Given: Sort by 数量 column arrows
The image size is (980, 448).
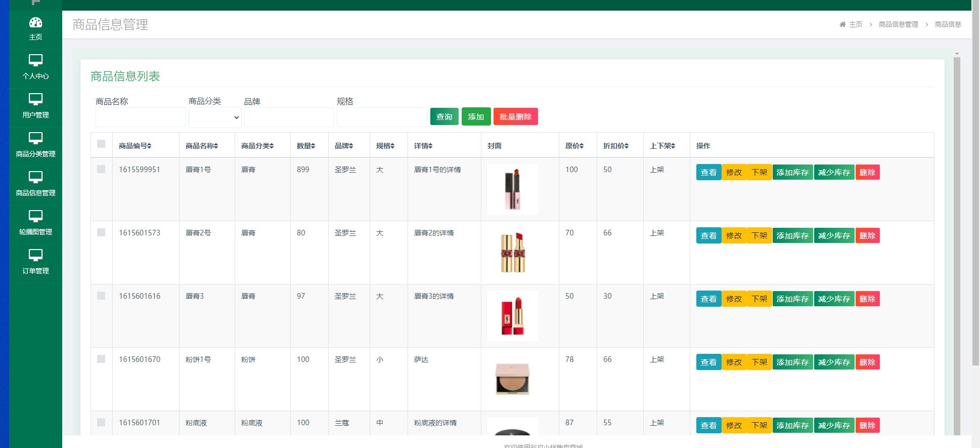Looking at the screenshot, I should click(313, 146).
